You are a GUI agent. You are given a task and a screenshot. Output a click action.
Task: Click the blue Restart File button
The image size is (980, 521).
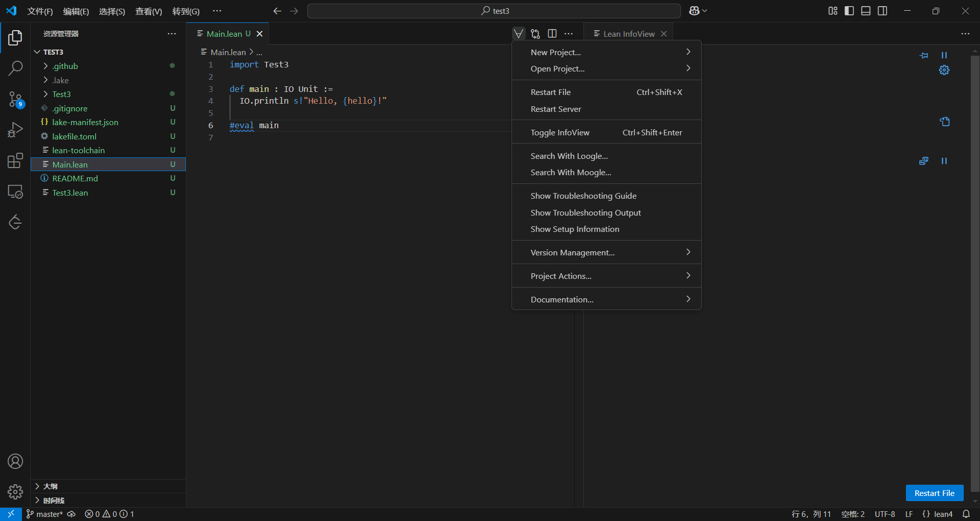click(934, 493)
